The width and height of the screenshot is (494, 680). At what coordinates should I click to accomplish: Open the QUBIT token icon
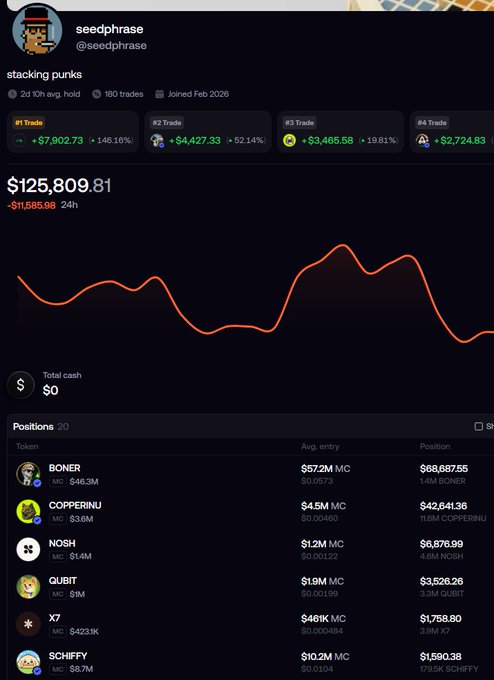point(28,587)
